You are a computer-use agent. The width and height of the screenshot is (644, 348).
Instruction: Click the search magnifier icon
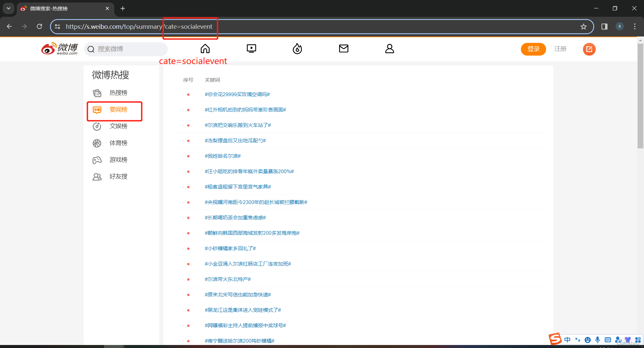coord(91,49)
